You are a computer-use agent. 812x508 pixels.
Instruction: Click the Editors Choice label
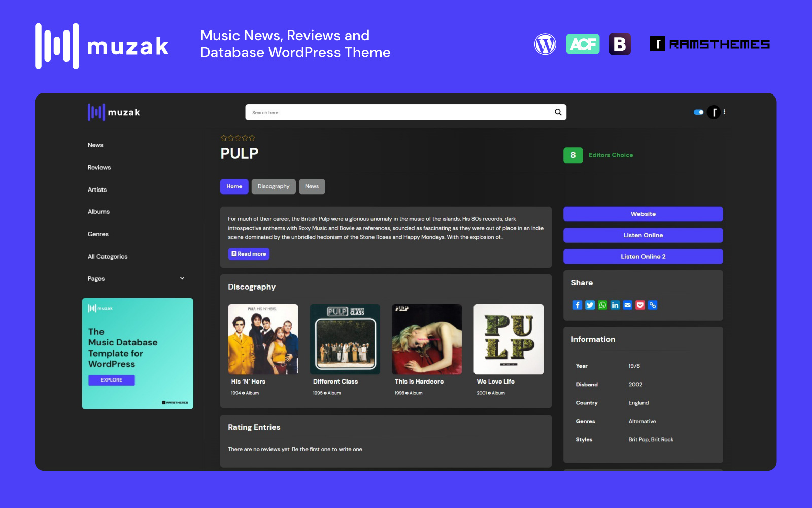point(611,155)
